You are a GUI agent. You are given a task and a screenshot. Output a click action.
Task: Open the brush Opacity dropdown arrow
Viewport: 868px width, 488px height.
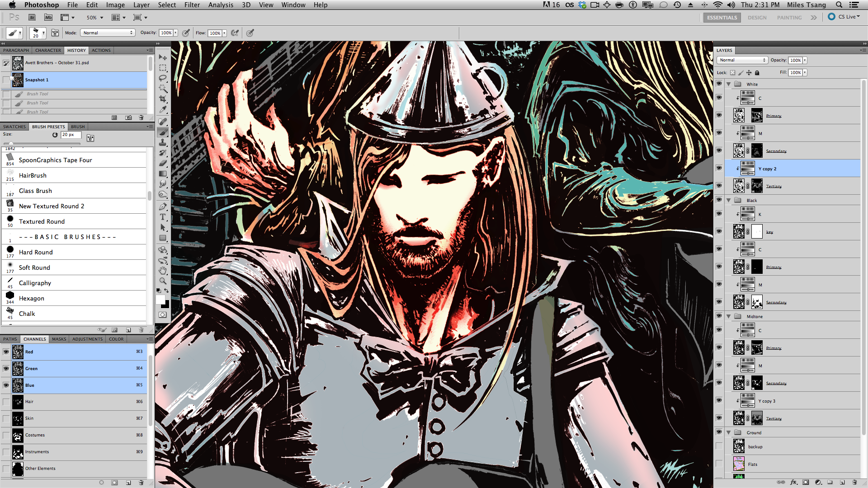point(175,33)
